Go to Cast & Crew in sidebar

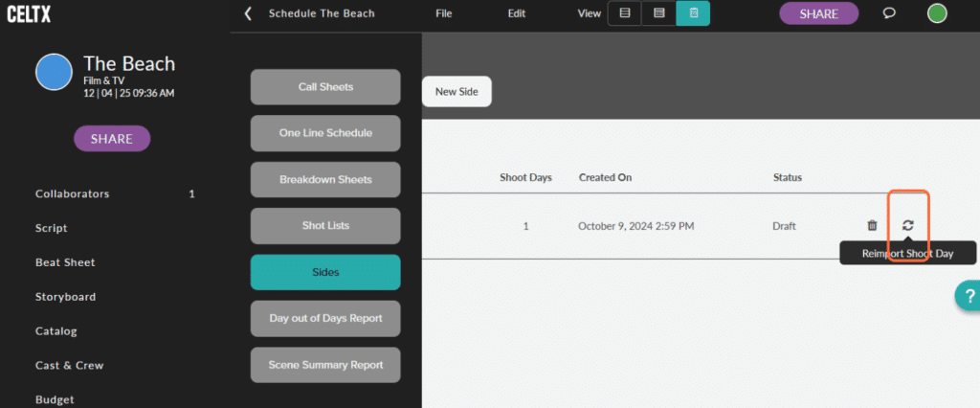coord(69,366)
